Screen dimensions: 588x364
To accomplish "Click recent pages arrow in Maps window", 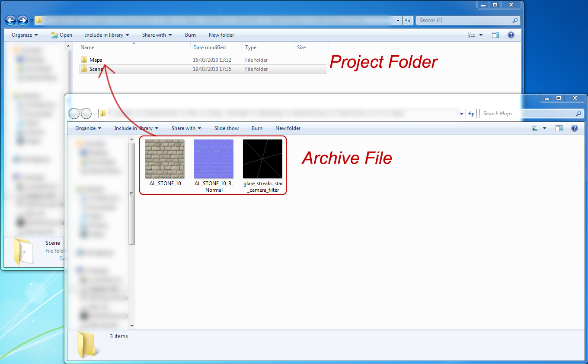I will pyautogui.click(x=95, y=114).
